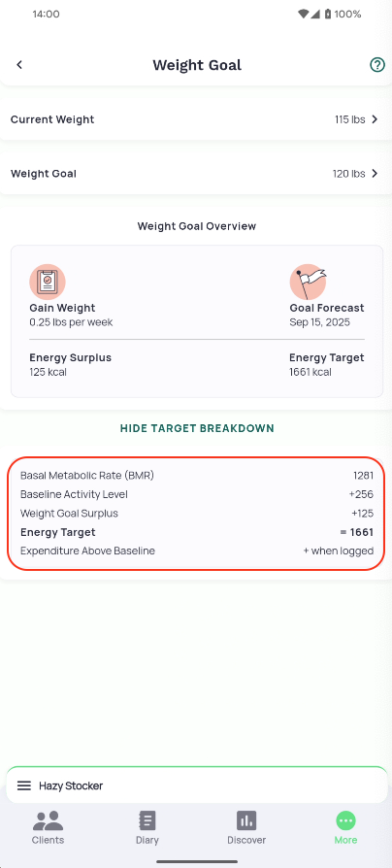The height and width of the screenshot is (868, 392).
Task: Tap the Expenditure Above Baseline row
Action: tap(197, 551)
